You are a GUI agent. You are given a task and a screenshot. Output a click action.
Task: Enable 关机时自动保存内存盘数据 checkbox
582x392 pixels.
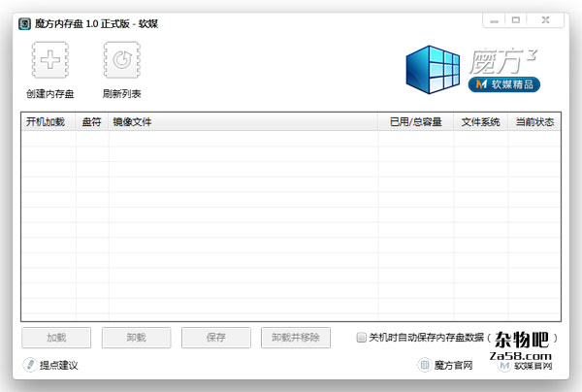[x=361, y=338]
